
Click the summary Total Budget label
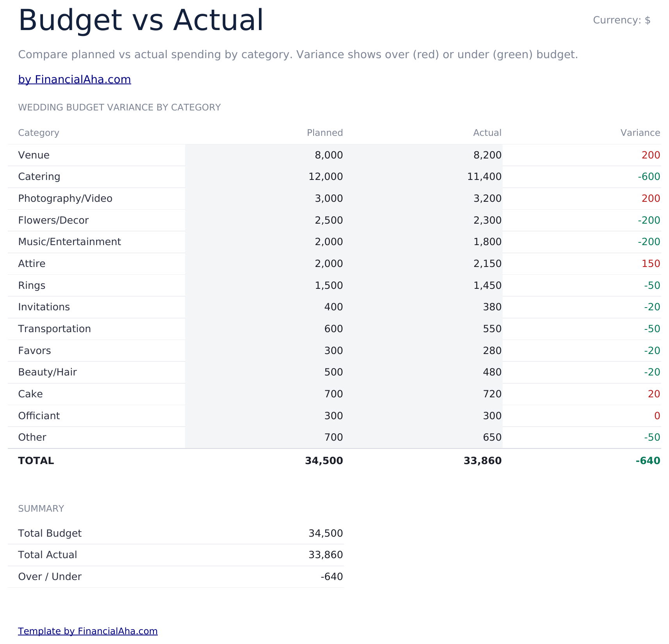tap(50, 534)
